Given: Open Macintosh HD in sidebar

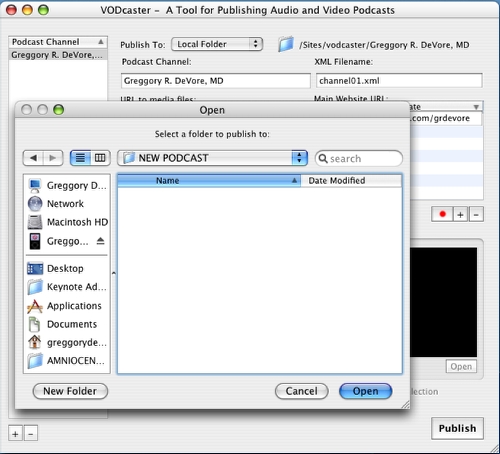Looking at the screenshot, I should [67, 222].
